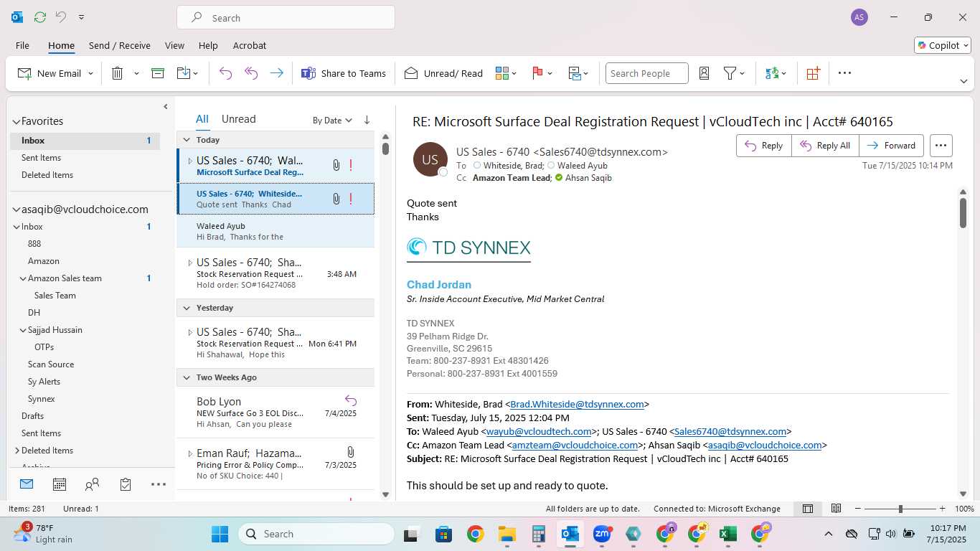Click the Move to folder icon
This screenshot has height=551, width=980.
click(x=184, y=73)
